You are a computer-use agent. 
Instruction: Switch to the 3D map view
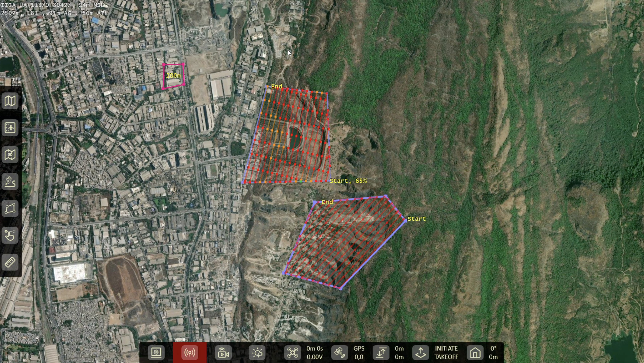[10, 155]
